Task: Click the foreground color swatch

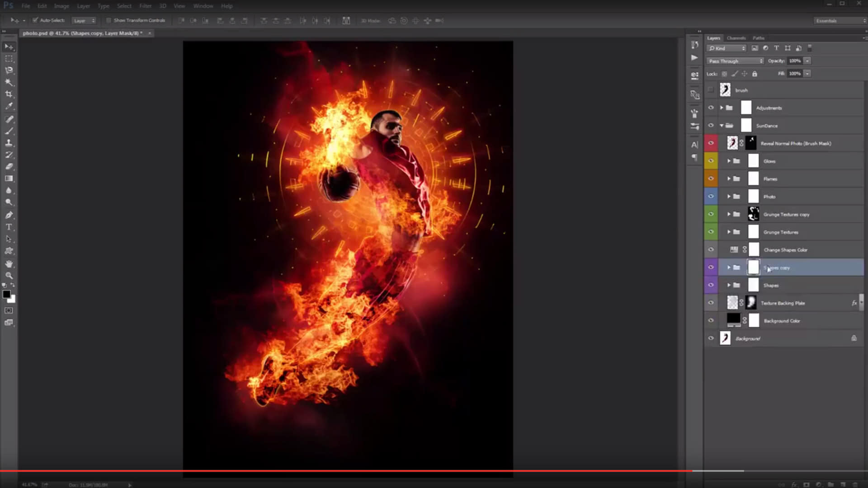Action: pyautogui.click(x=6, y=295)
